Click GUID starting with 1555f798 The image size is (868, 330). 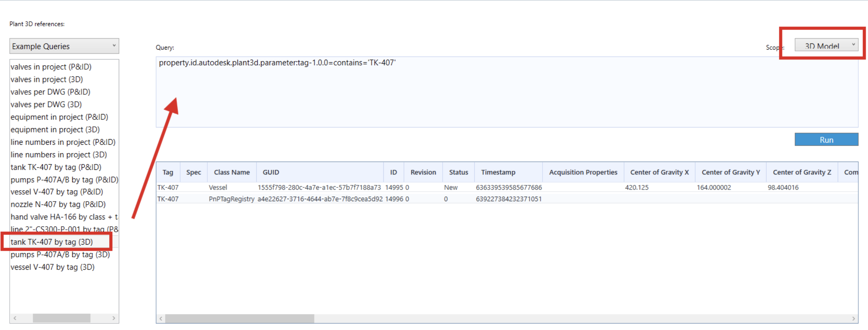[319, 187]
